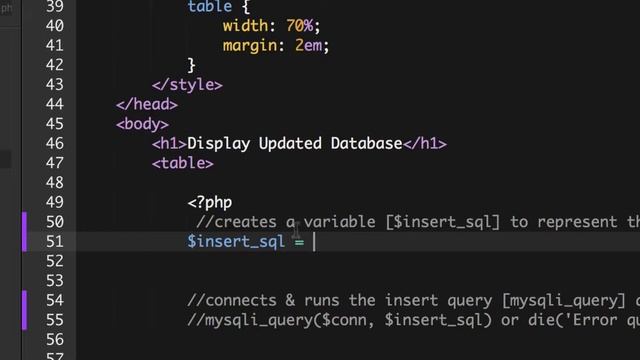Image resolution: width=640 pixels, height=360 pixels.
Task: Click 'Display Updated Database' heading text
Action: pyautogui.click(x=295, y=143)
